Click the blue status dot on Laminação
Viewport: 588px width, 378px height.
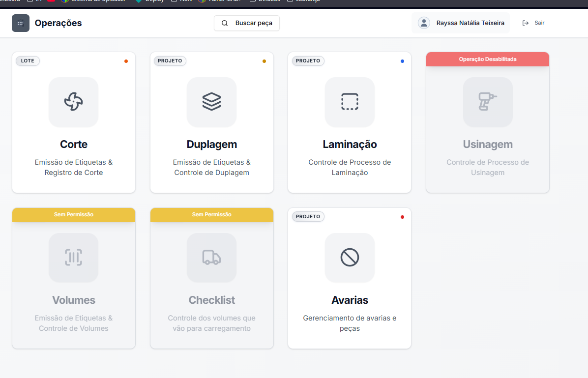402,61
